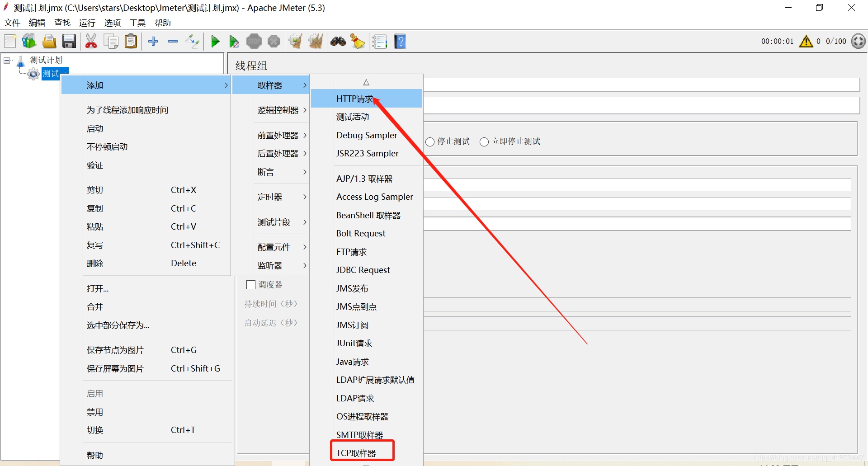This screenshot has width=868, height=466.
Task: Open the Function helper list icon
Action: [x=380, y=42]
